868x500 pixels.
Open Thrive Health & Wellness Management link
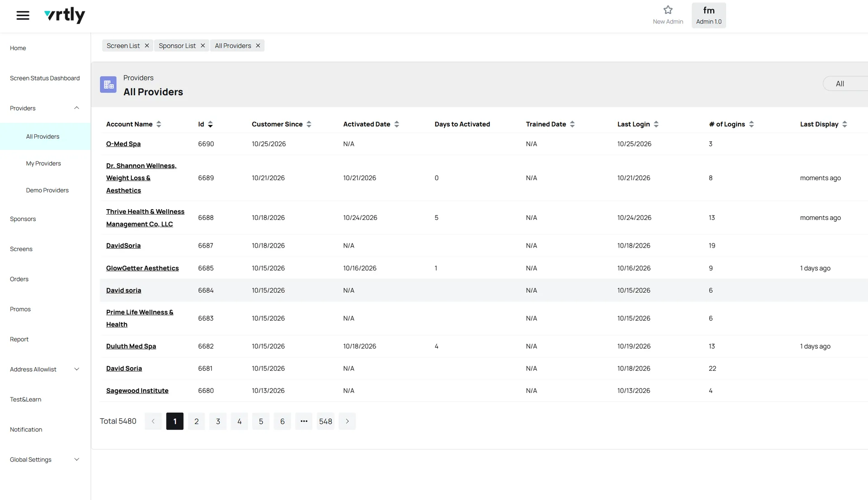[145, 218]
